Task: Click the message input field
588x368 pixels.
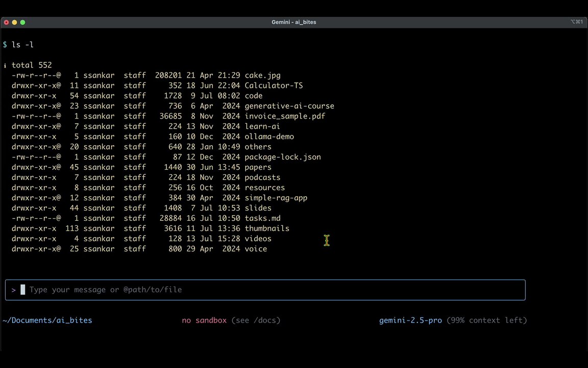Action: (x=265, y=290)
